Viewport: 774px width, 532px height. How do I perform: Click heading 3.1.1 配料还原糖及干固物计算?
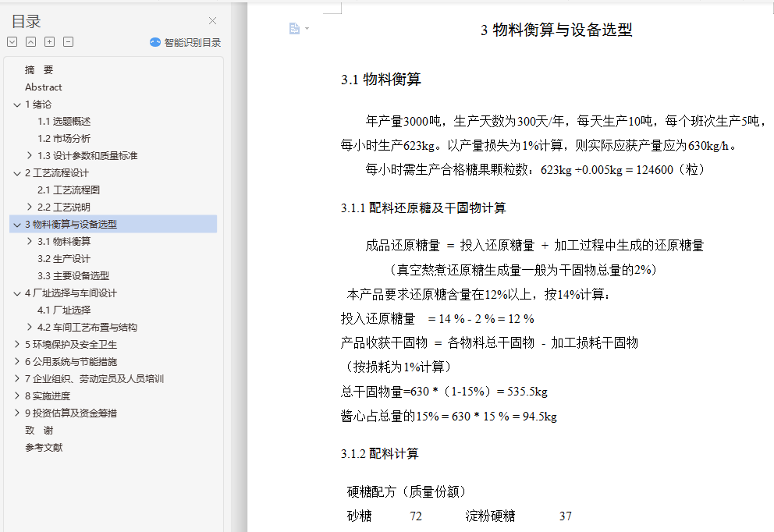point(423,208)
